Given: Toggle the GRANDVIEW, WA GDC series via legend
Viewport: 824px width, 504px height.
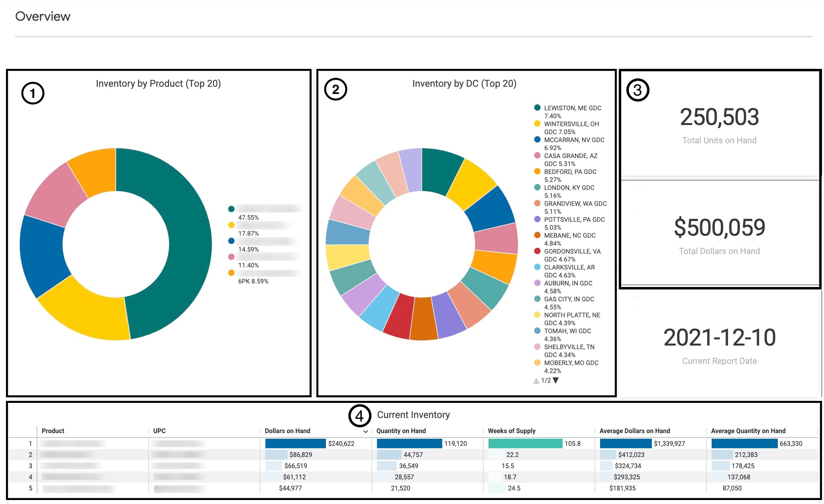Looking at the screenshot, I should 537,203.
